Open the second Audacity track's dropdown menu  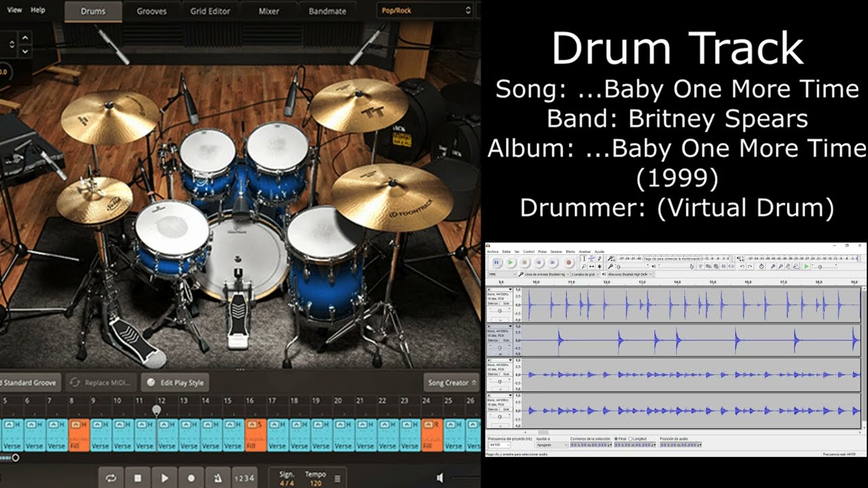511,326
